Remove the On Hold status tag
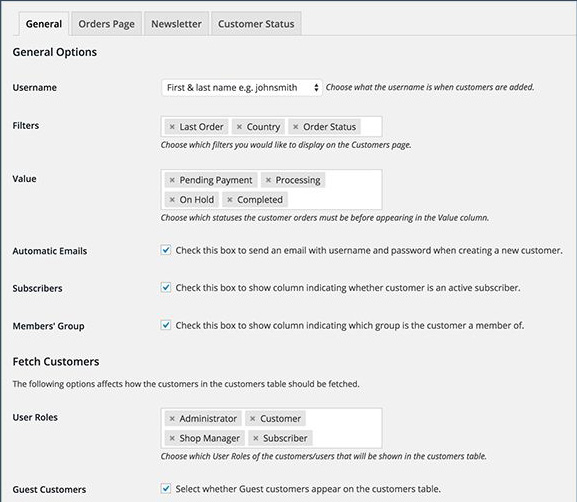Screen dimensions: 577x502 [172, 199]
